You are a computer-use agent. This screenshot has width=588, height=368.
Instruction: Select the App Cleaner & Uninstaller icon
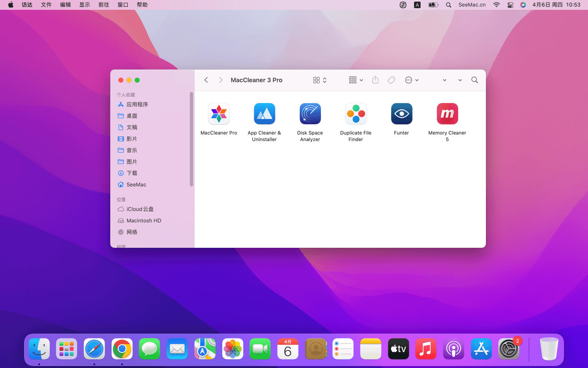point(265,114)
